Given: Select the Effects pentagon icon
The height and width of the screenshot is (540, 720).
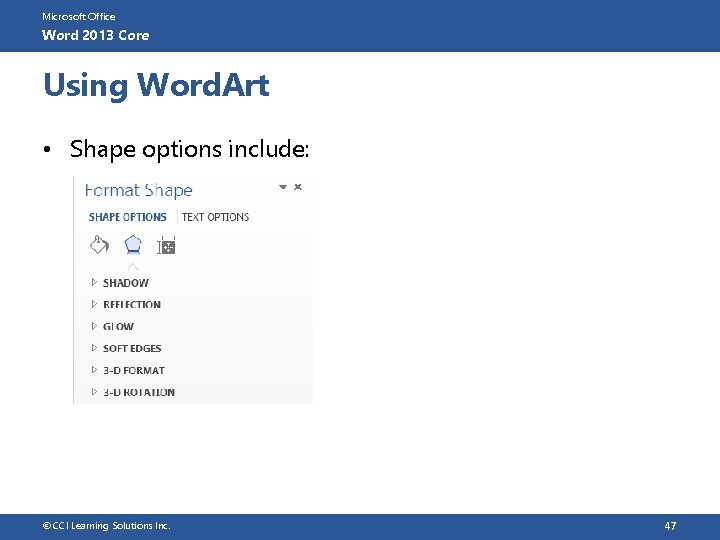Looking at the screenshot, I should pos(133,245).
